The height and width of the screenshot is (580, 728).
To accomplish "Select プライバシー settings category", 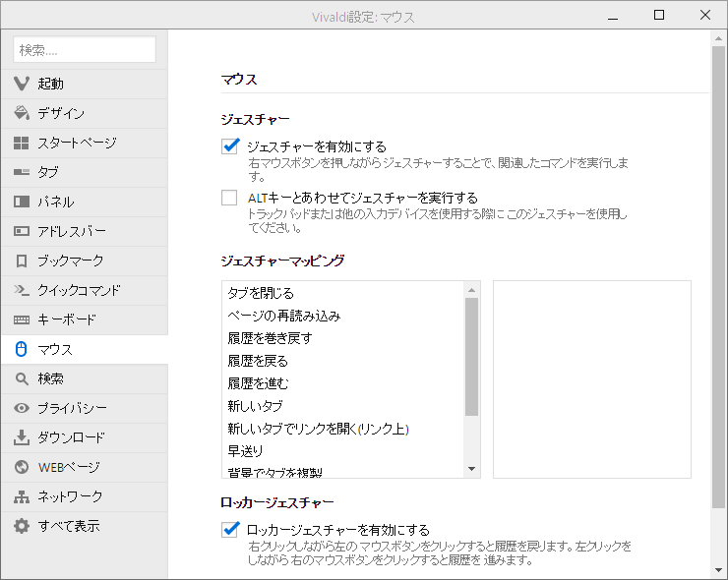I will 85,408.
